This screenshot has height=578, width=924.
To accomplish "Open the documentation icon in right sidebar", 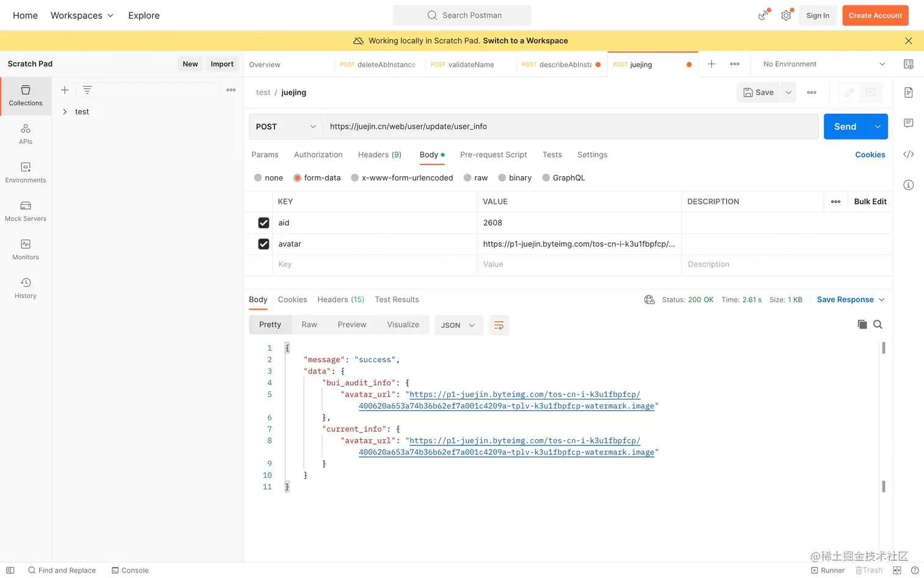I will [909, 92].
